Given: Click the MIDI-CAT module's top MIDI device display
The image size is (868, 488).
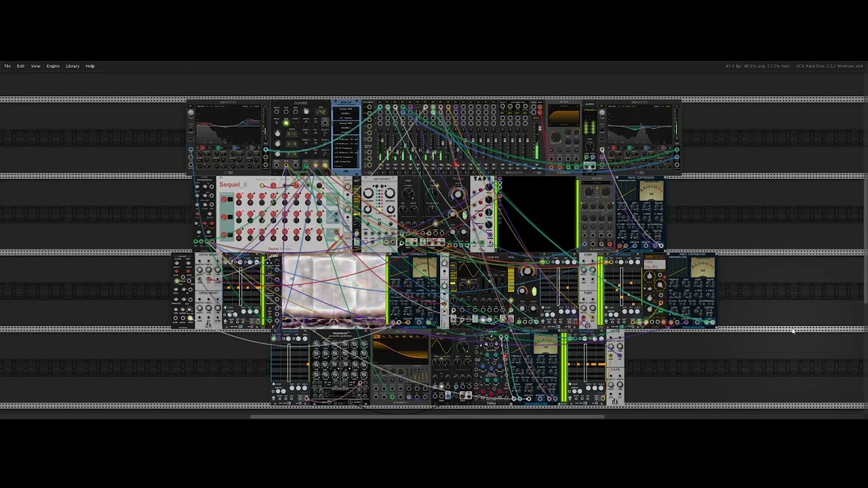Looking at the screenshot, I should (346, 113).
